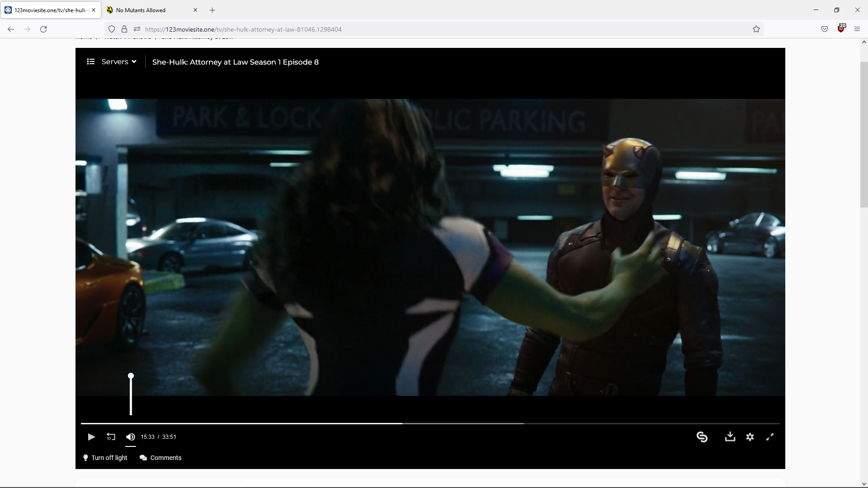Click the episode title text
This screenshot has width=868, height=488.
[x=236, y=62]
